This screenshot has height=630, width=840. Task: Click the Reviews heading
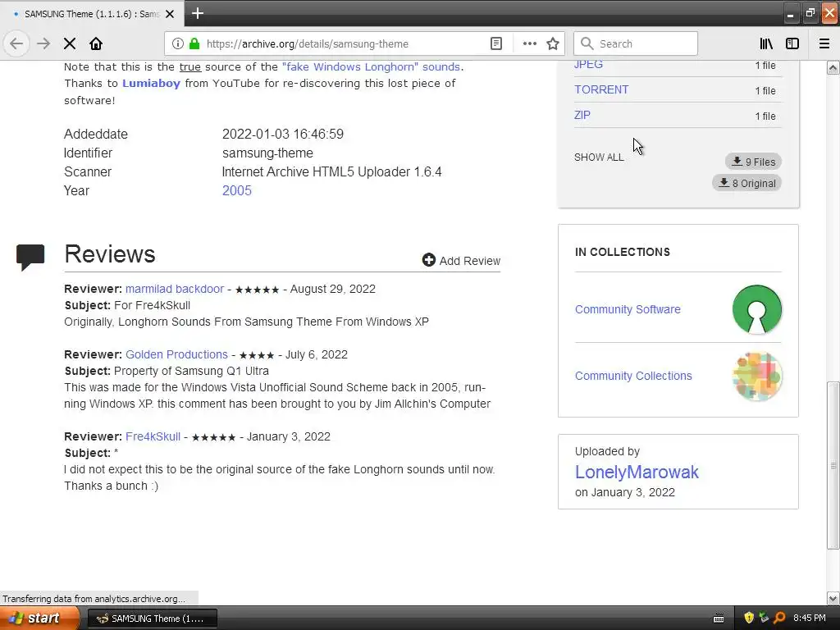pos(110,254)
